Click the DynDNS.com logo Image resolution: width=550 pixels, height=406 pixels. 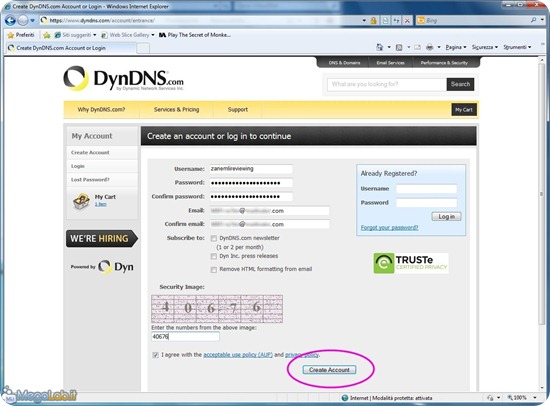tap(123, 78)
